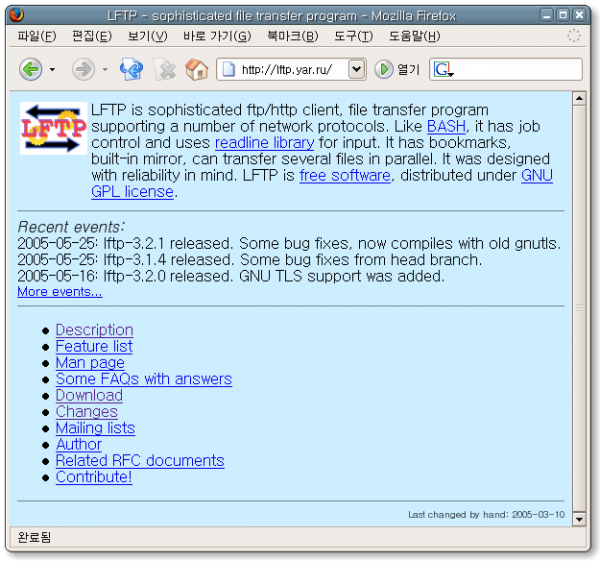Click the activity throbber icon

point(574,36)
